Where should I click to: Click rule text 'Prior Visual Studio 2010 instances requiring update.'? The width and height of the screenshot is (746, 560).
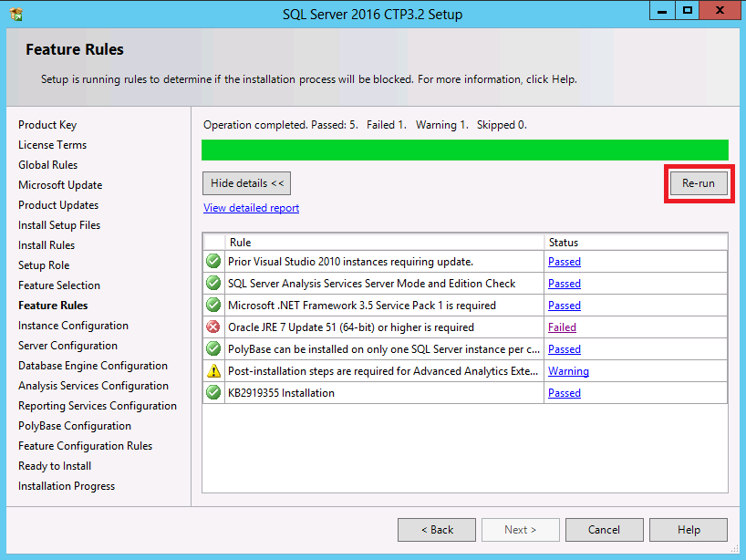tap(350, 262)
